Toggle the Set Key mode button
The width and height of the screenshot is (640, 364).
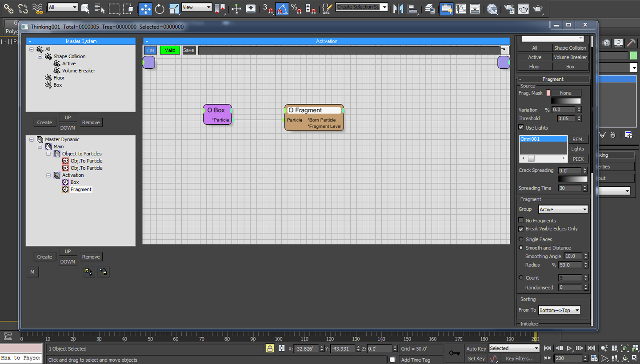[476, 358]
